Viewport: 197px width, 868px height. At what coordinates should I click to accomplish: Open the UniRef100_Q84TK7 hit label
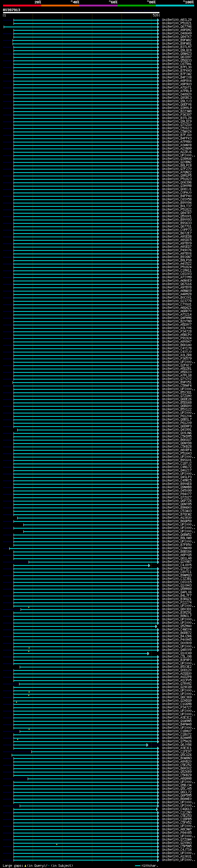click(x=177, y=37)
